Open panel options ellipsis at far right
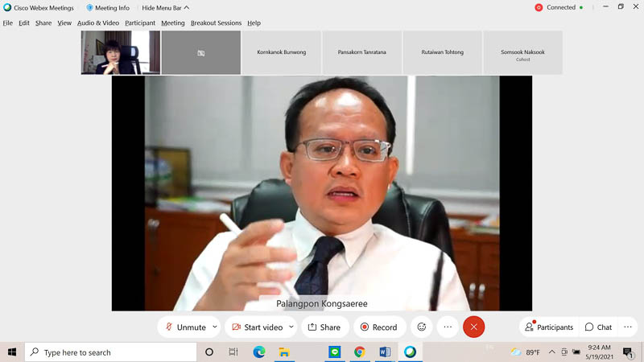 (x=628, y=327)
